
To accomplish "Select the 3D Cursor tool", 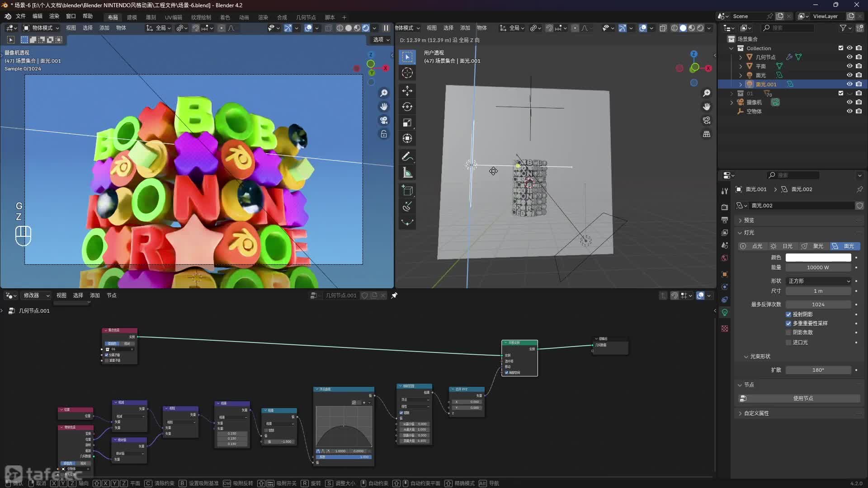I will (x=407, y=73).
